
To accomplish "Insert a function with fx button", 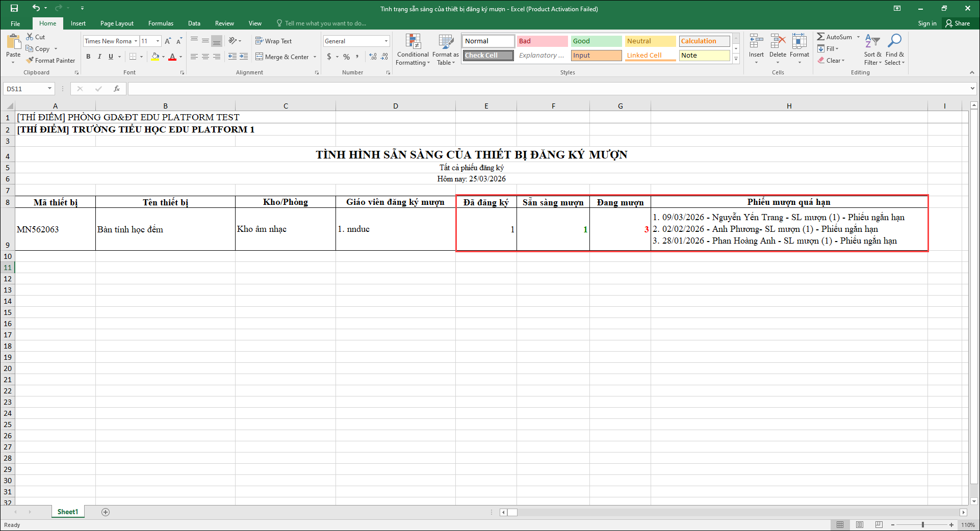I will [117, 89].
